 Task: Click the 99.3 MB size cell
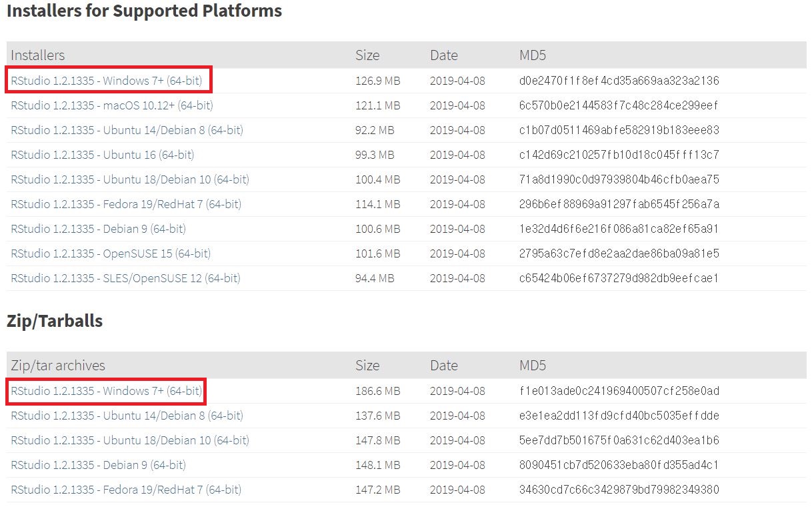tap(375, 155)
